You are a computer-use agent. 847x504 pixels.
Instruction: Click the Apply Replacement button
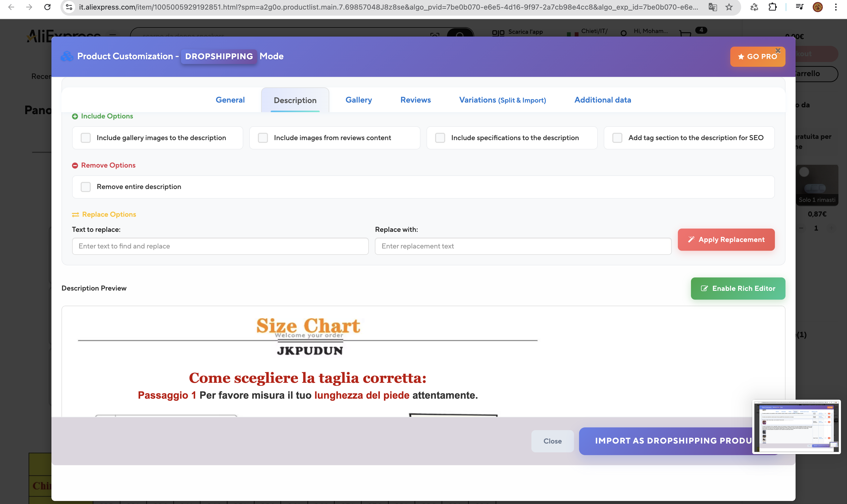point(726,240)
